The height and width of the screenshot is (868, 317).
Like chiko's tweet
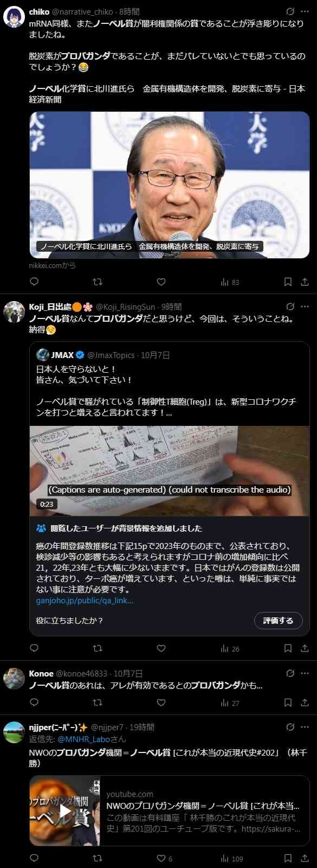(161, 282)
